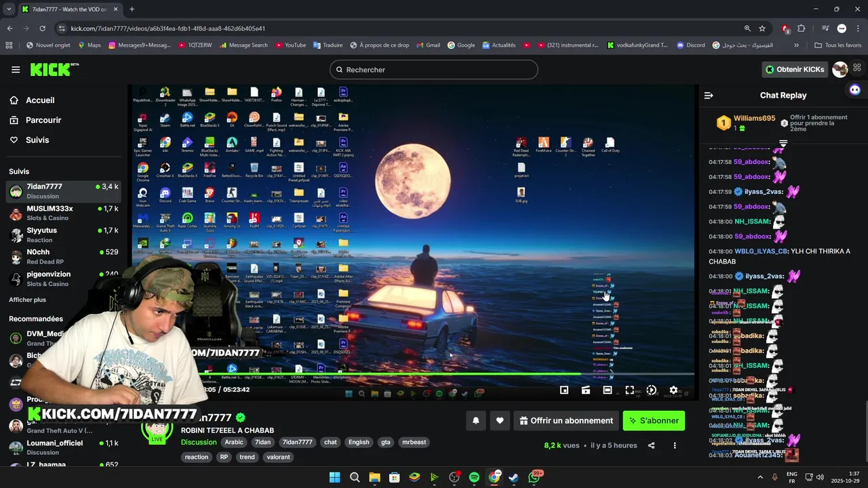The width and height of the screenshot is (868, 488).
Task: Open the Kick hamburger sidebar menu
Action: tap(16, 69)
